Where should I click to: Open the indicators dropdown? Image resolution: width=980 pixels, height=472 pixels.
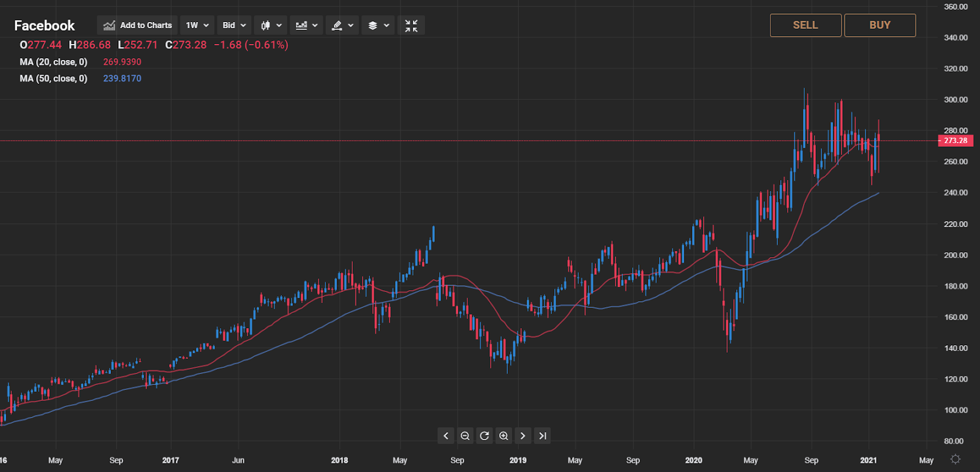click(x=306, y=25)
